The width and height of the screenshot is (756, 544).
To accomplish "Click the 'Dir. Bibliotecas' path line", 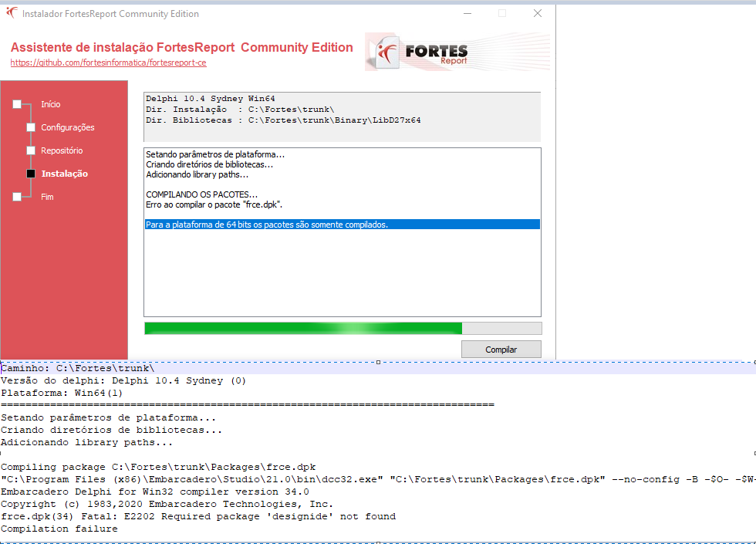I will pos(284,120).
